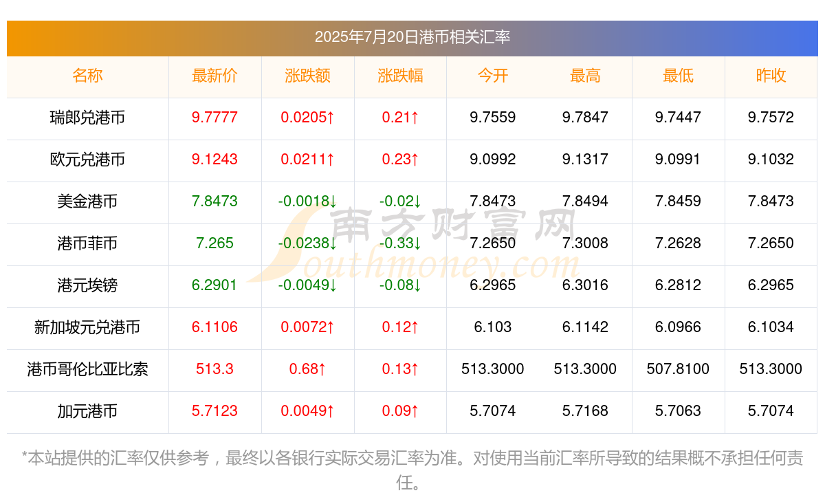Click change amount -0.0238↓

[x=307, y=243]
